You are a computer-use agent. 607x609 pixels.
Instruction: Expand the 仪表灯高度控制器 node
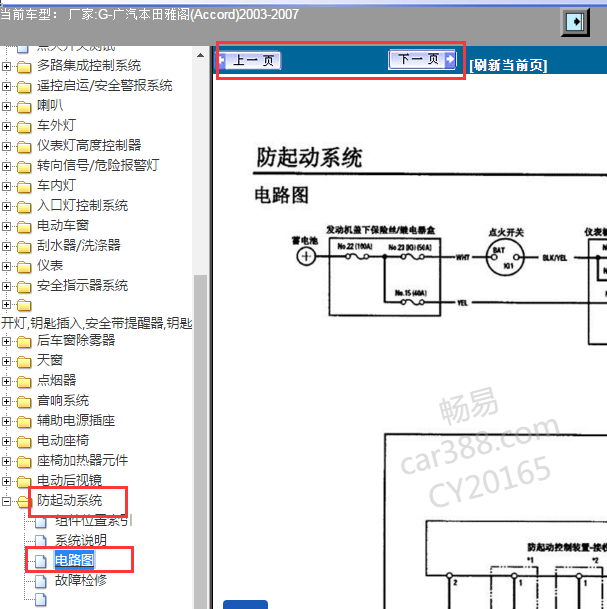coord(6,146)
